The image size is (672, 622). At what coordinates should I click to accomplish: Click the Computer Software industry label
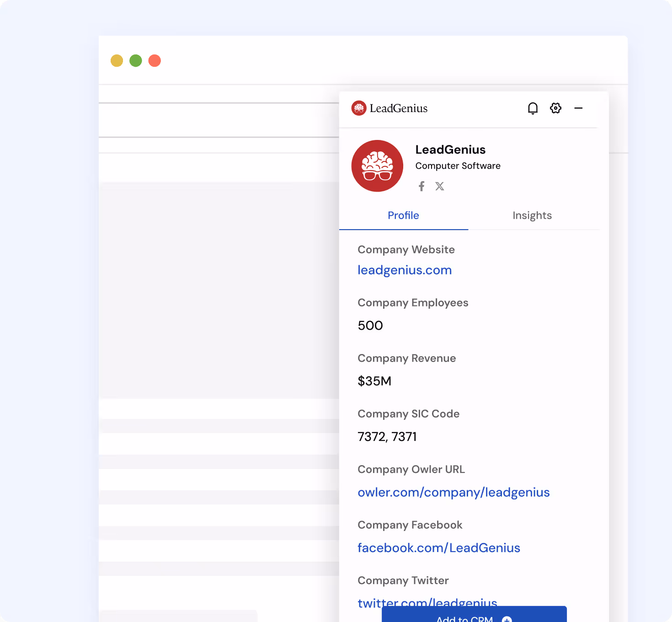click(458, 166)
